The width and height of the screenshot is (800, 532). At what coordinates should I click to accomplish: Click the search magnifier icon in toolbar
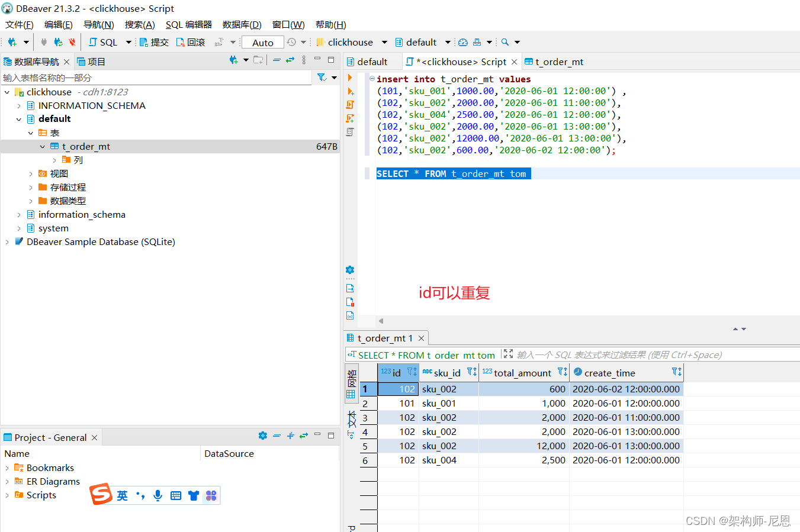point(505,42)
